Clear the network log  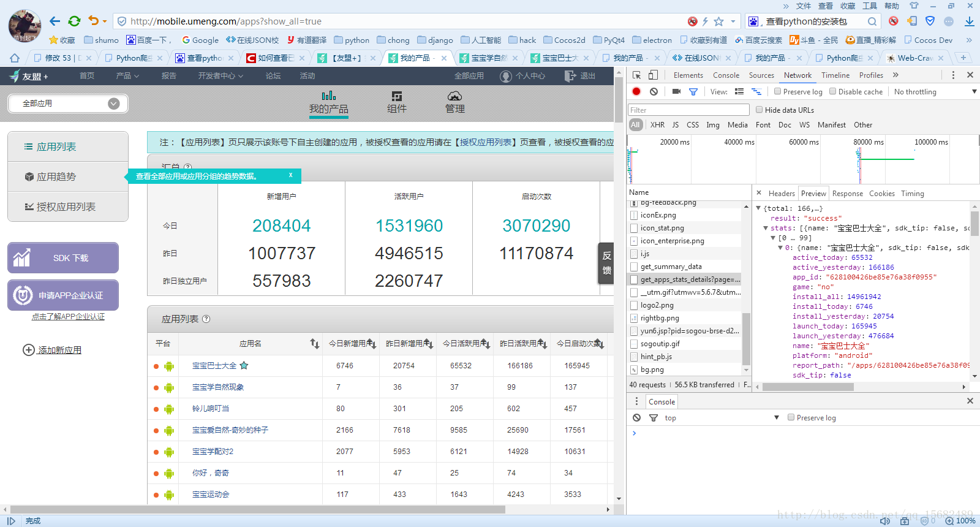point(654,91)
